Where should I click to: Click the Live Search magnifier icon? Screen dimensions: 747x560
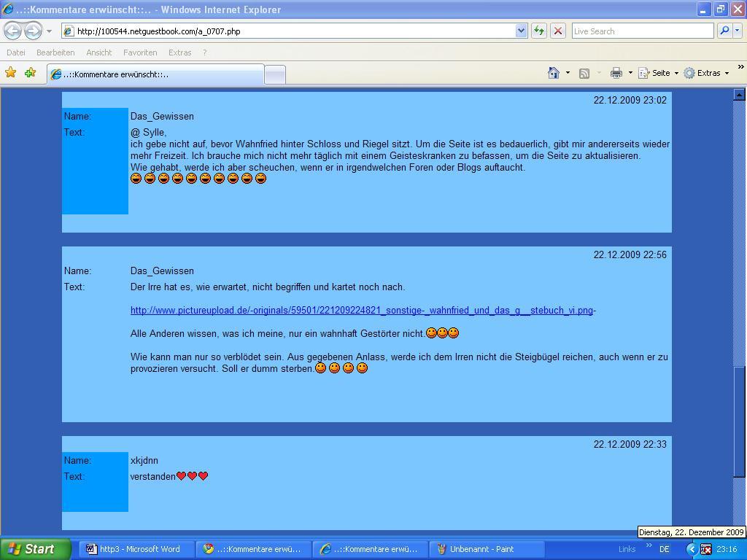[724, 31]
